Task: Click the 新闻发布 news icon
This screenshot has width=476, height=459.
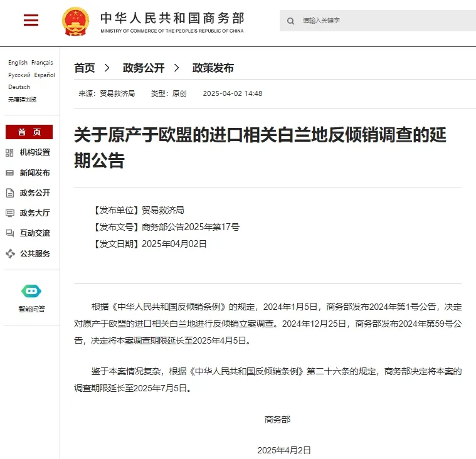Action: (9, 173)
